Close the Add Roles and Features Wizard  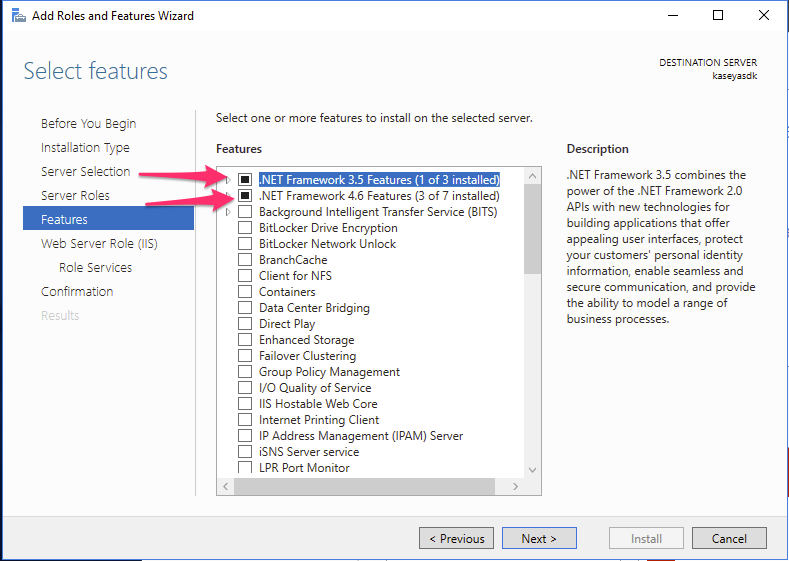point(763,16)
